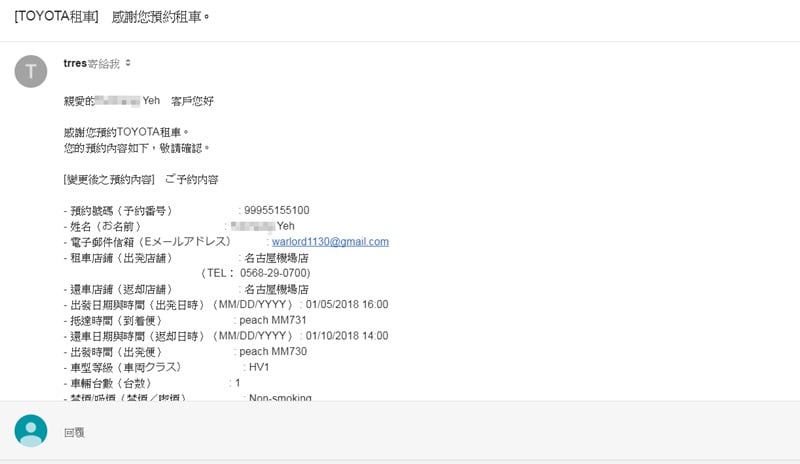Screen dimensions: 800x464
Task: Select return shop 名古屋機場店 in 還車店鋪 row
Action: (x=277, y=289)
